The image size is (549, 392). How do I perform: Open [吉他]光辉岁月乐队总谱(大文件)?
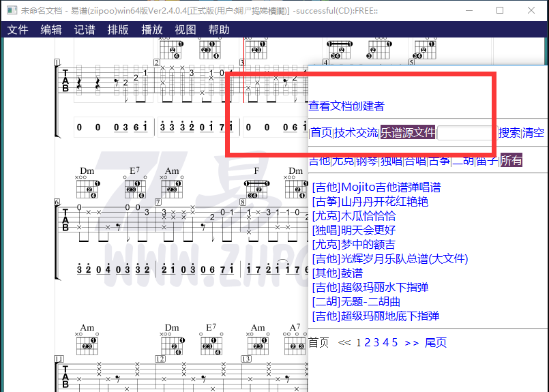tap(390, 259)
